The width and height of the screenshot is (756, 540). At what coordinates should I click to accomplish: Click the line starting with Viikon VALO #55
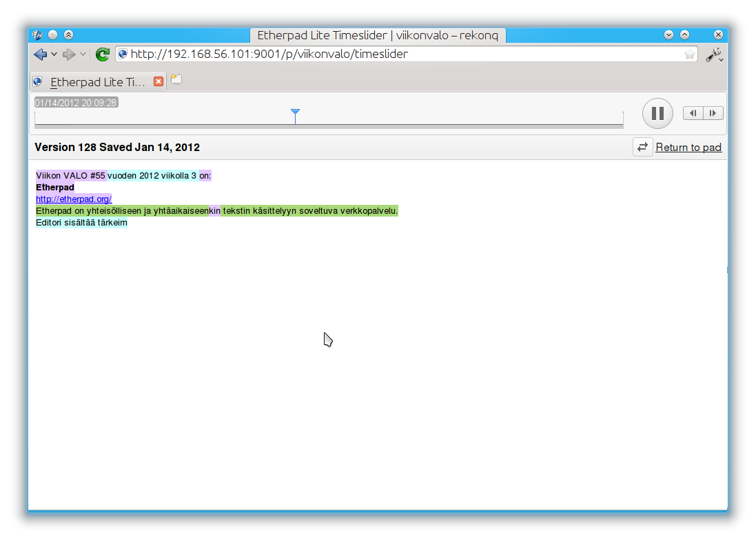[123, 176]
